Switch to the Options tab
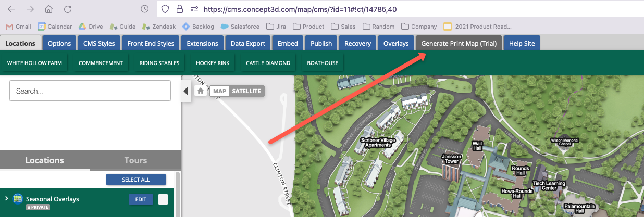The width and height of the screenshot is (644, 217). pyautogui.click(x=59, y=43)
